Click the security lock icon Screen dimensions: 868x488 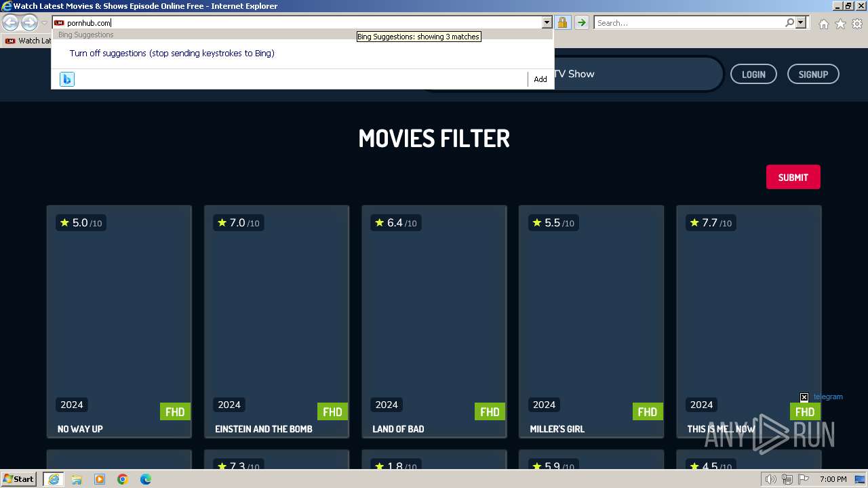pyautogui.click(x=562, y=23)
